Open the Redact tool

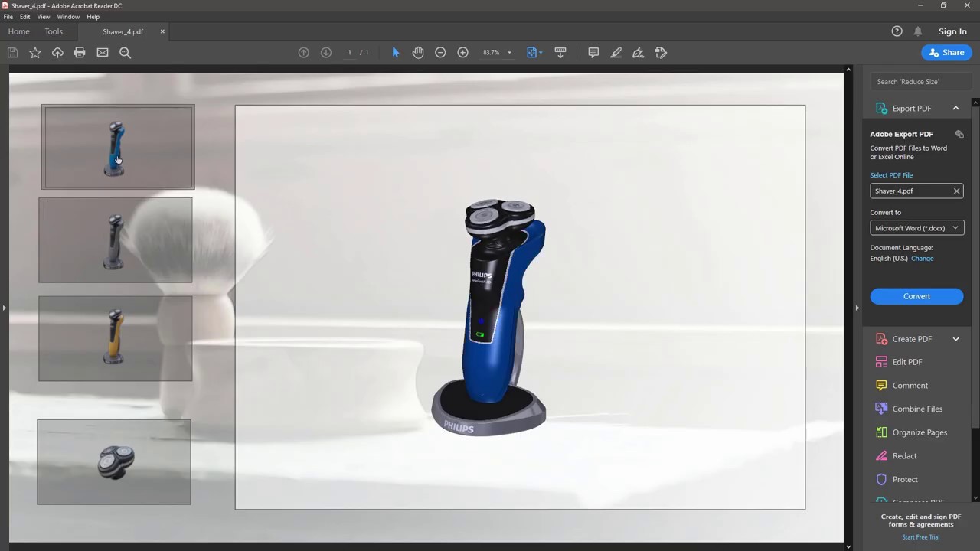tap(904, 456)
